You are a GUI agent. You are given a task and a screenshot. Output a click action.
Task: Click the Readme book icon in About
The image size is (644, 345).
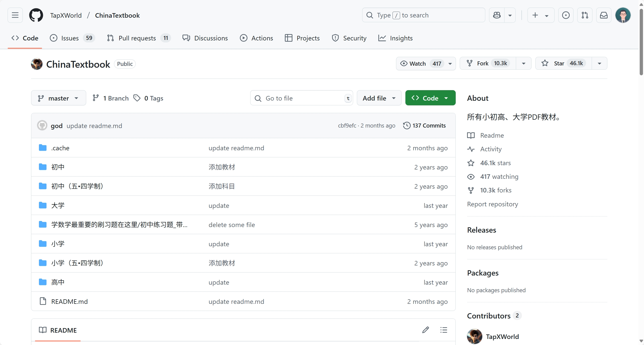pos(471,135)
